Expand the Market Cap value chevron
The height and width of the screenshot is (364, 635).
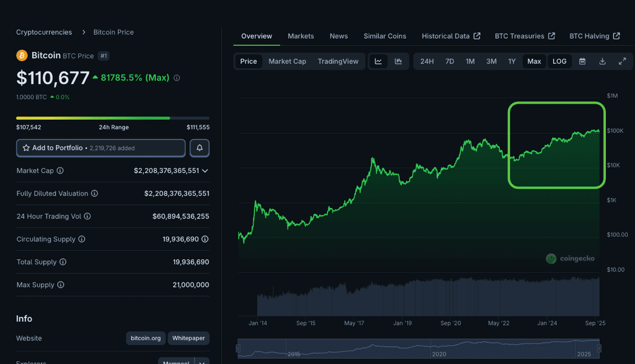pos(205,171)
